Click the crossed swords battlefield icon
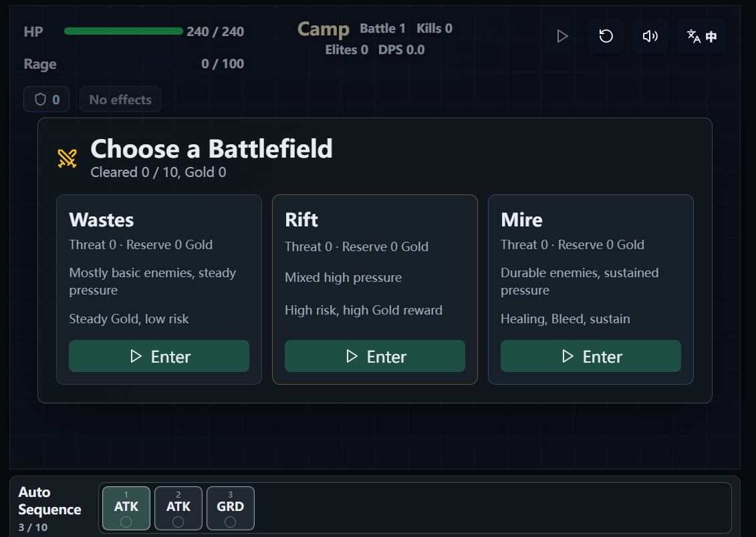The image size is (756, 537). point(67,158)
